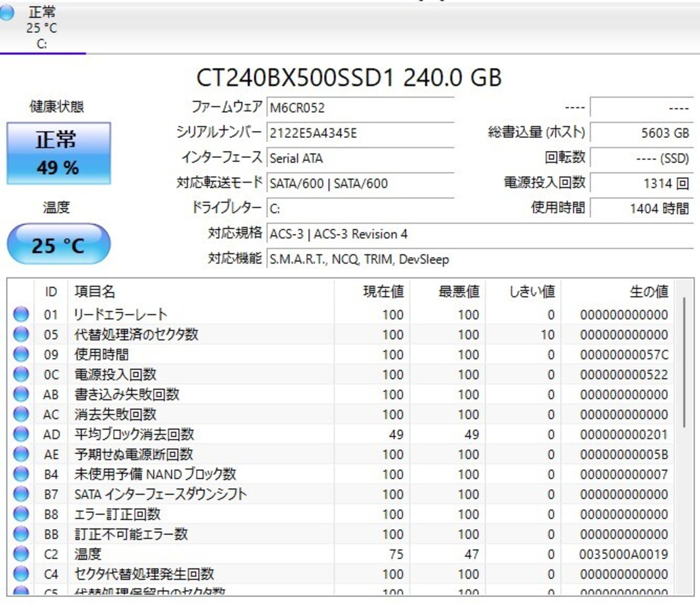Click the しきい値 column header
The height and width of the screenshot is (603, 700).
pos(523,292)
